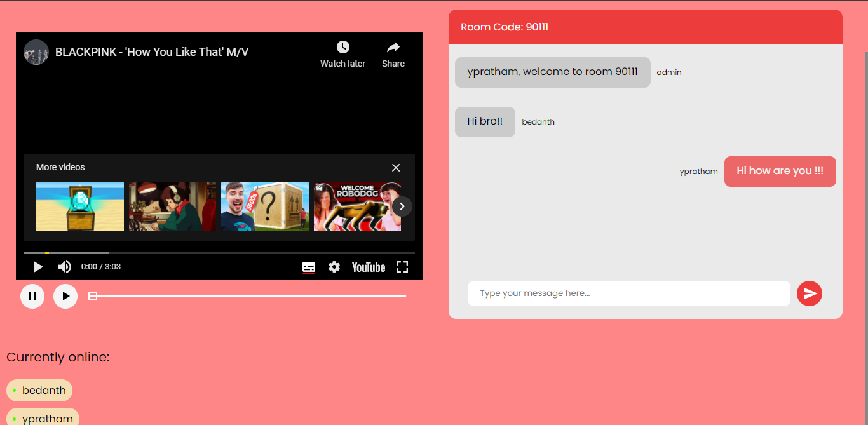Play video with YouTube player play button
Screen dimensions: 868x425
[38, 267]
